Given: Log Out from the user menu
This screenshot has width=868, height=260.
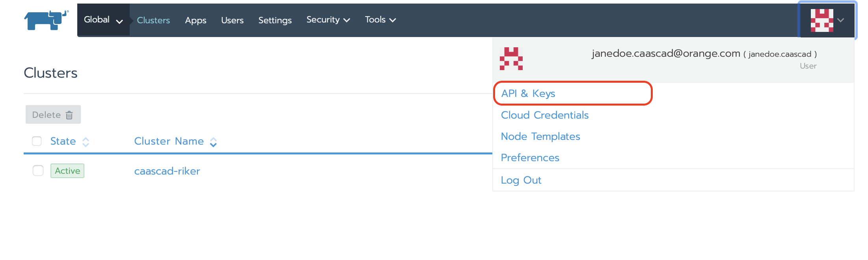Looking at the screenshot, I should coord(521,180).
